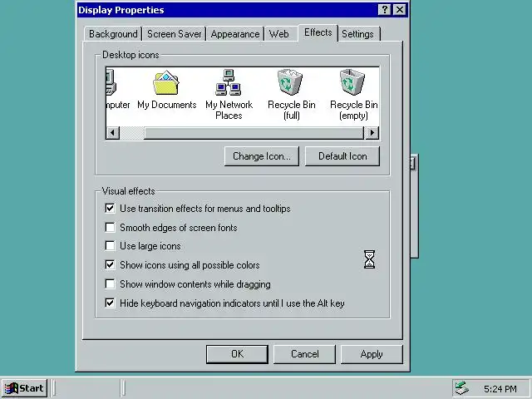This screenshot has height=399, width=532.
Task: Open the Settings tab
Action: [357, 34]
